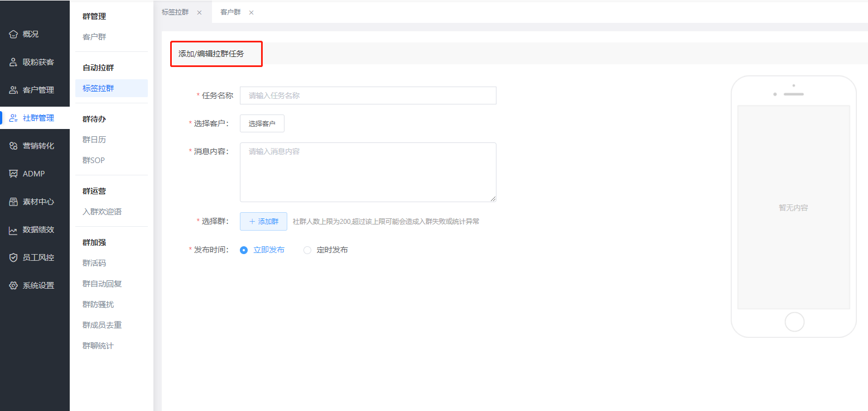This screenshot has height=411, width=868.
Task: Close the 客户群 tab
Action: (251, 12)
